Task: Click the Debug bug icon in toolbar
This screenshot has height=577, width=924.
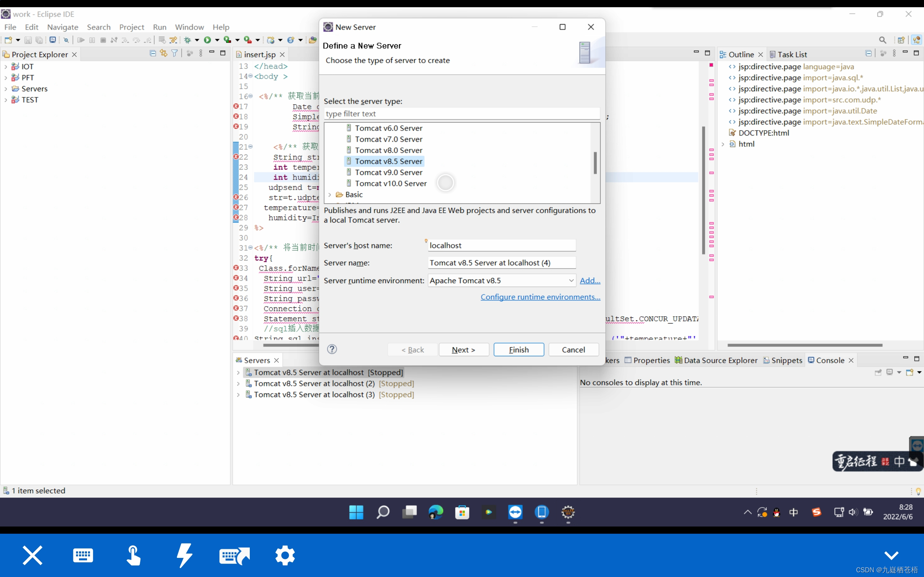Action: 187,40
